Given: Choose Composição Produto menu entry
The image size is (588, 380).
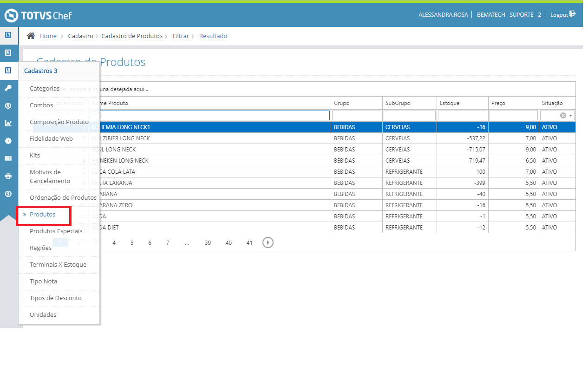Looking at the screenshot, I should [59, 122].
